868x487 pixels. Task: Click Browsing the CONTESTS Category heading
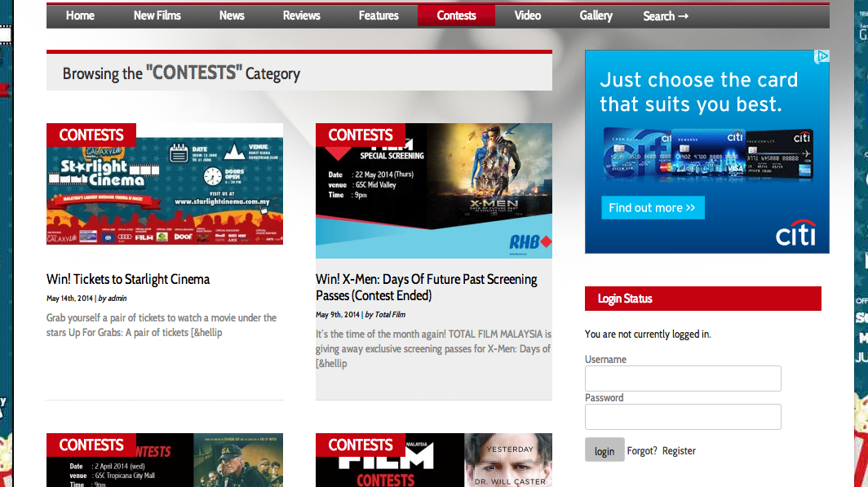pyautogui.click(x=181, y=73)
